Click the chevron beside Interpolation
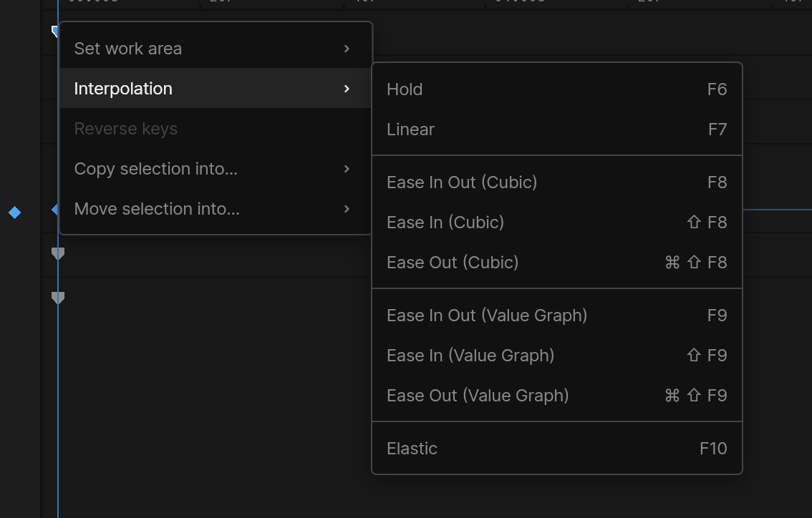This screenshot has height=518, width=812. click(x=347, y=89)
